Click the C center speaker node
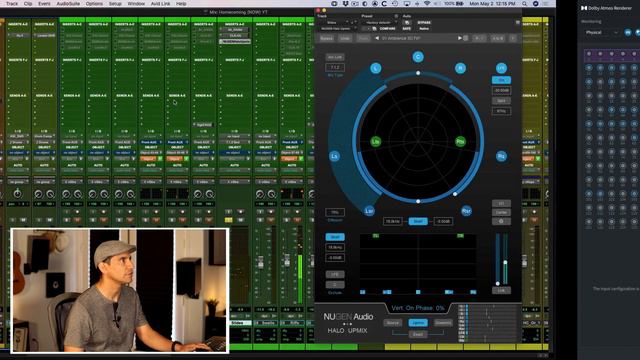 point(418,57)
